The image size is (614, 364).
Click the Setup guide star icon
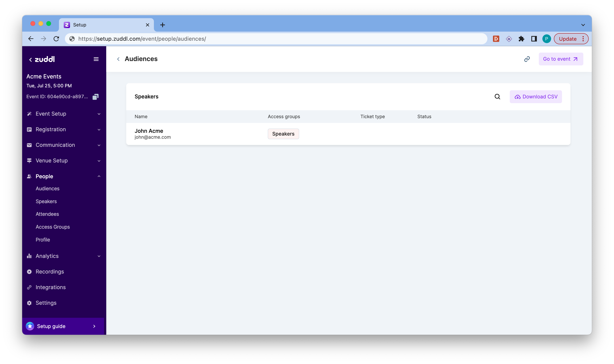tap(30, 326)
